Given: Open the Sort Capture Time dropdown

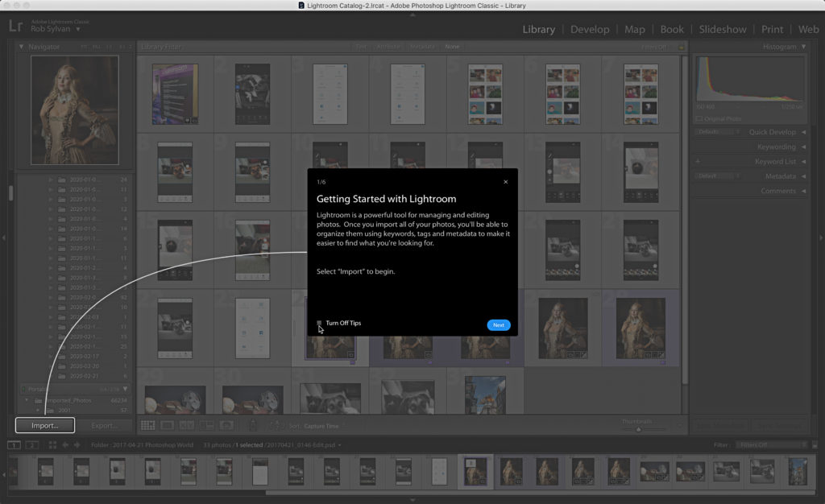Looking at the screenshot, I should [x=321, y=426].
